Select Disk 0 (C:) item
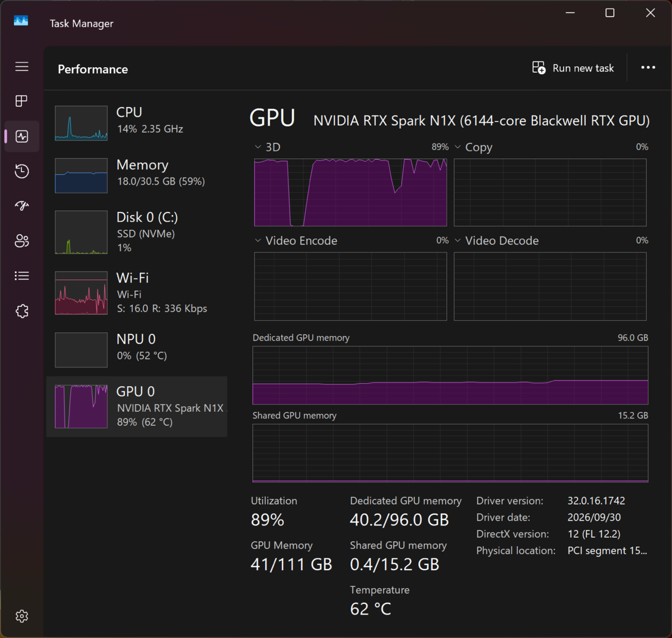 137,232
